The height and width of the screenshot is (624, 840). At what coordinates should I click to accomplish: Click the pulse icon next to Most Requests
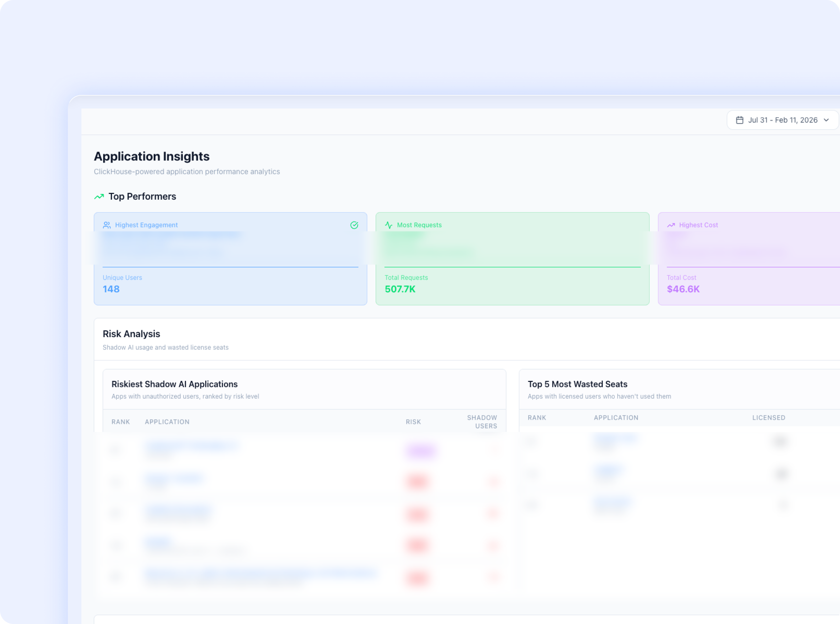pos(388,225)
